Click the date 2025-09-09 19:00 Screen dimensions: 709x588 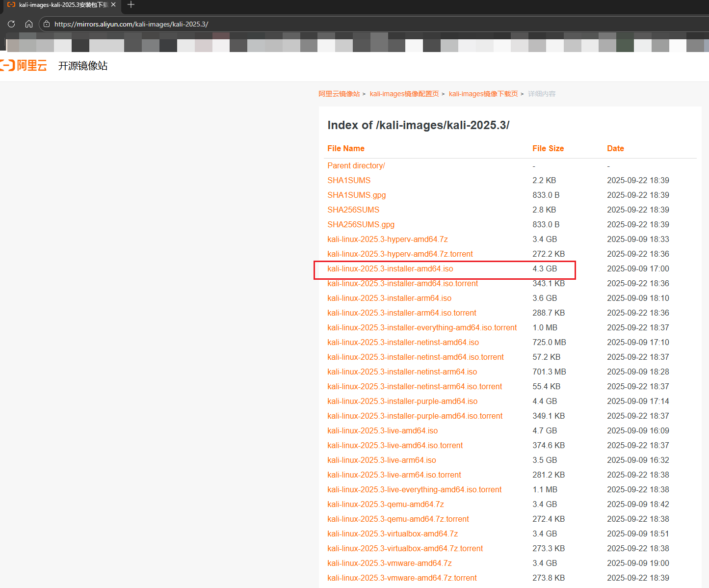tap(638, 563)
